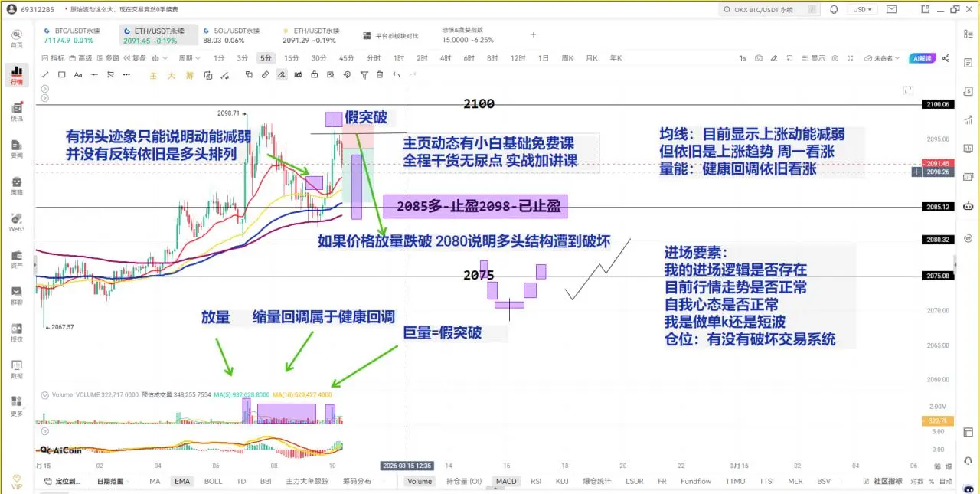Click the 指标 indicators button

54,58
